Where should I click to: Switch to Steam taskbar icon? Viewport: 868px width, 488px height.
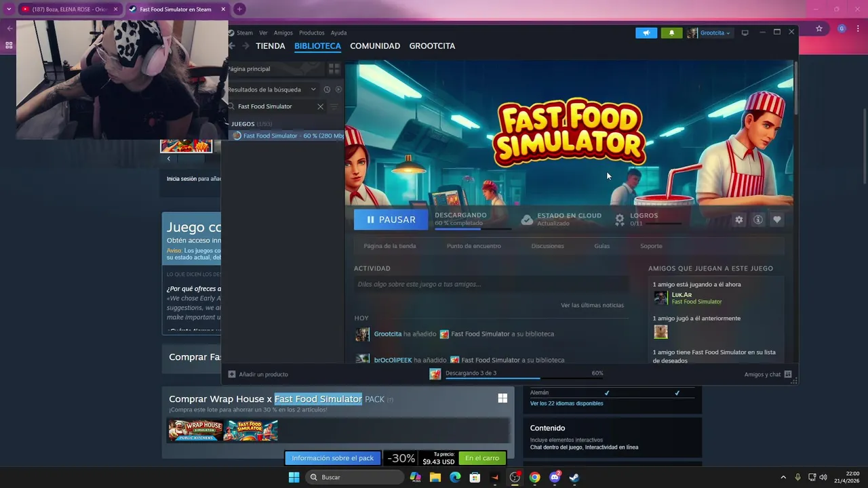click(x=574, y=477)
